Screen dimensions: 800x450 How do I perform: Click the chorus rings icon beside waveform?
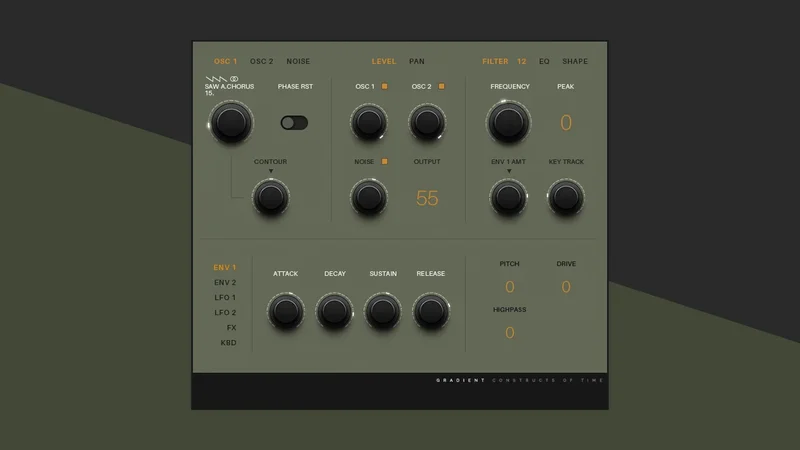coord(234,79)
